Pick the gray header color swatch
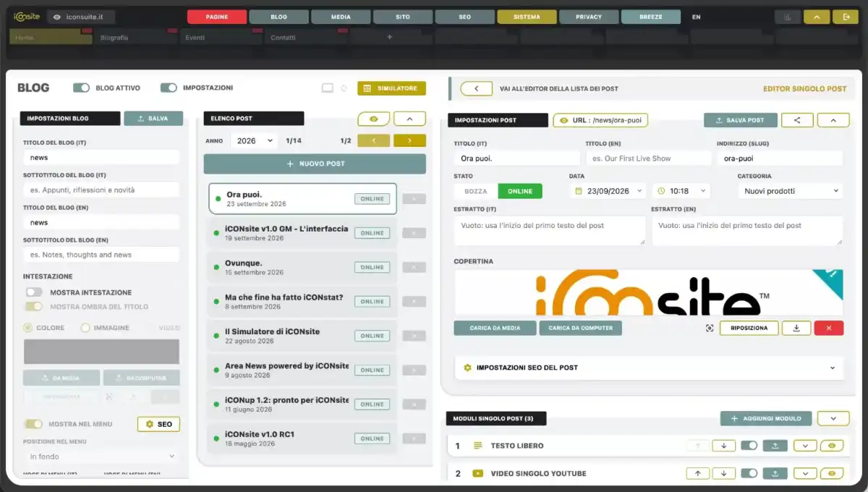This screenshot has height=492, width=868. [101, 352]
